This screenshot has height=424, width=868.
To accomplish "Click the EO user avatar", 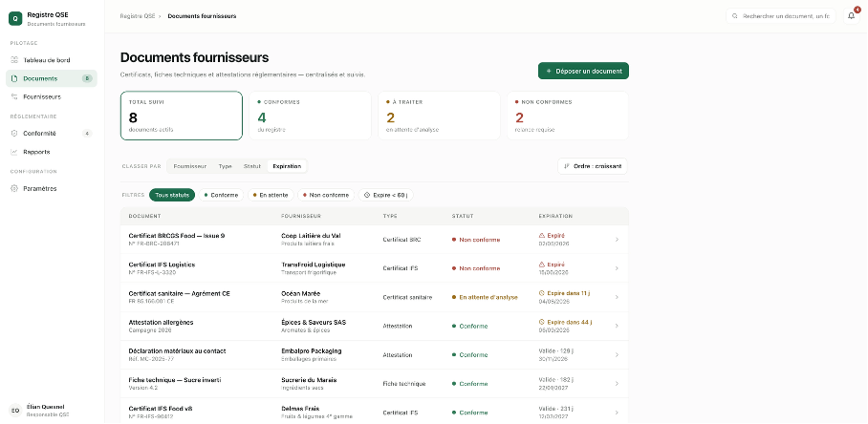I will (15, 411).
